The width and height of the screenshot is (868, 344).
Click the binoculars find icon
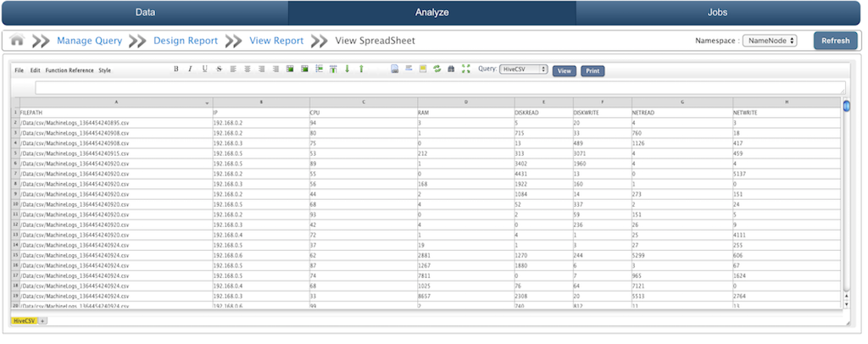pos(451,69)
